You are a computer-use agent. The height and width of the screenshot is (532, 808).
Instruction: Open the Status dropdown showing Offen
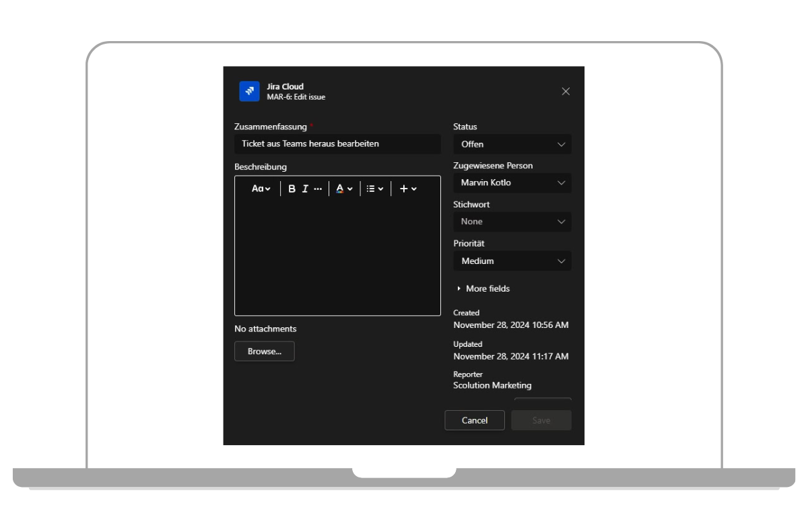512,144
